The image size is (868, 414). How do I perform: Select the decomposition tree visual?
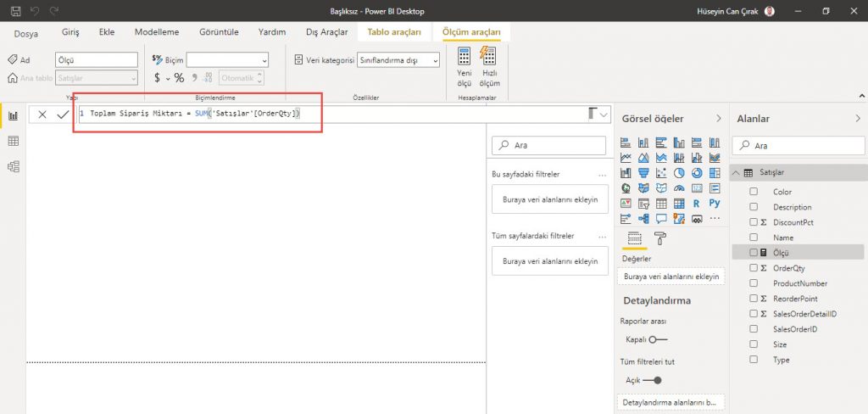coord(643,219)
